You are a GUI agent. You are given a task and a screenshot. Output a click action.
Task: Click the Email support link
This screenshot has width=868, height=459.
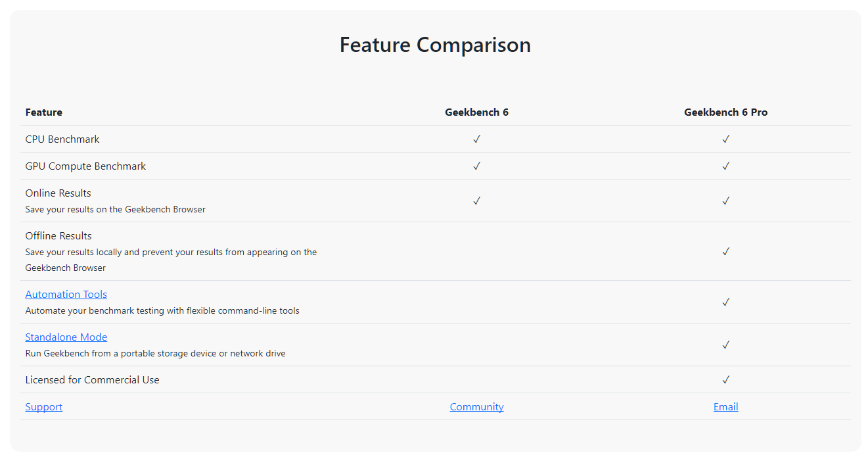pos(725,407)
